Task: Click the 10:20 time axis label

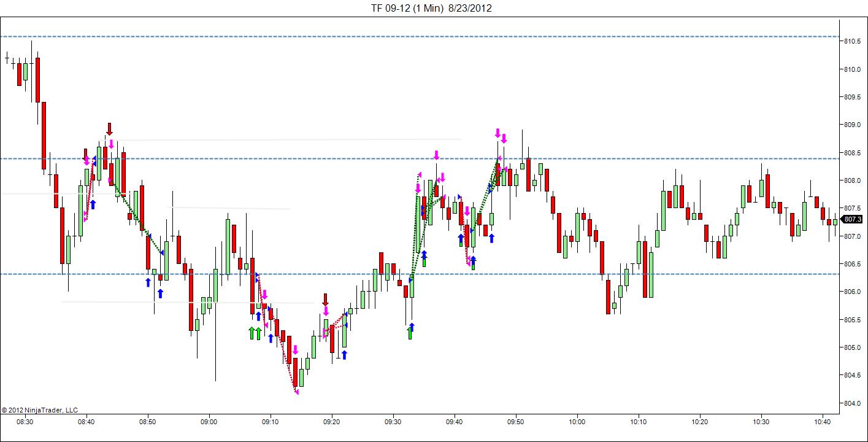Action: [699, 422]
